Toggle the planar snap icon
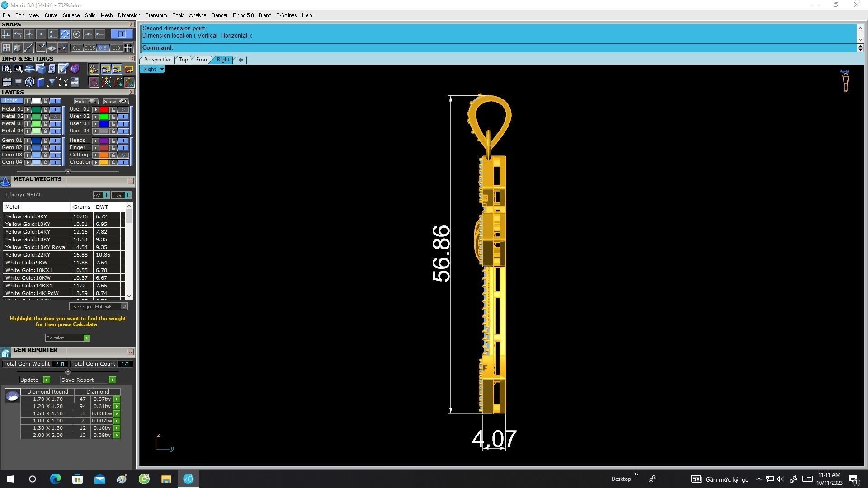 [x=52, y=47]
